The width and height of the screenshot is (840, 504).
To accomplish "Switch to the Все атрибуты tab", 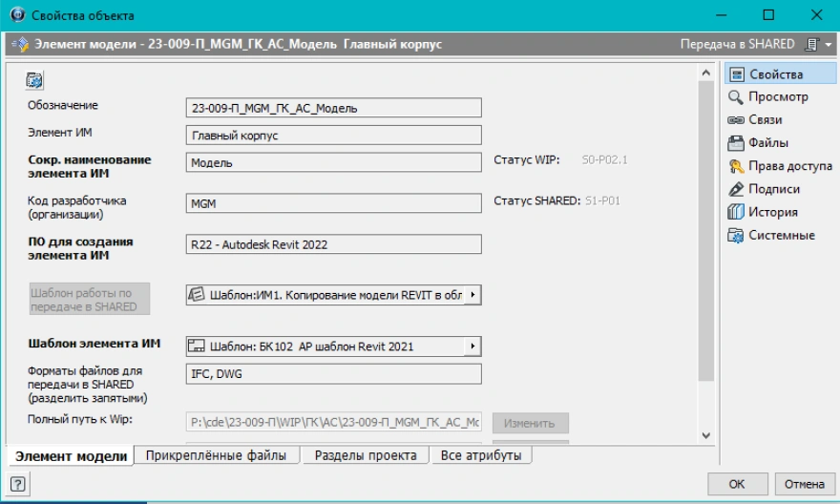I will 481,456.
